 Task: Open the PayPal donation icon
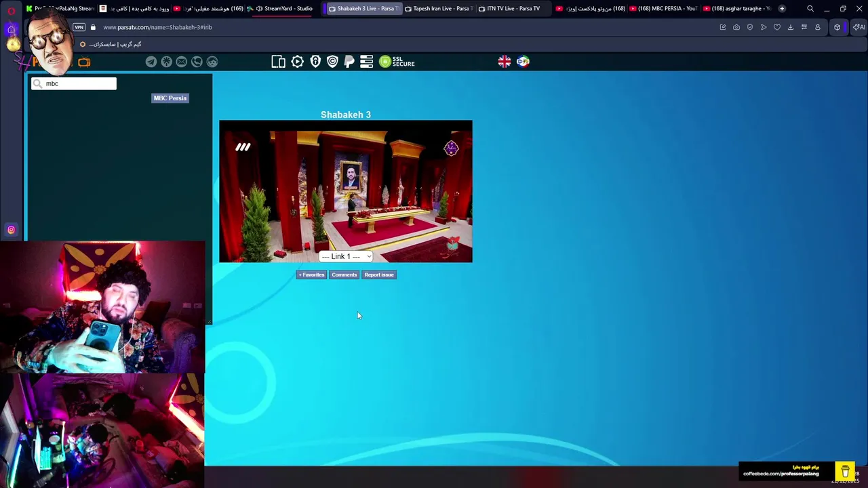pyautogui.click(x=349, y=62)
